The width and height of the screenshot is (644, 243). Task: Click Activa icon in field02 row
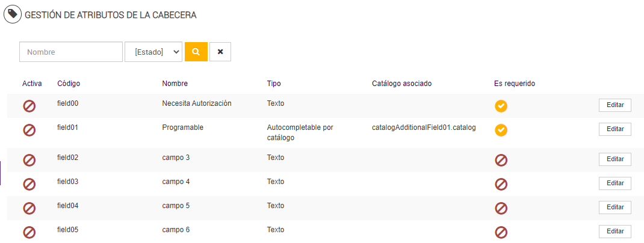pos(29,160)
